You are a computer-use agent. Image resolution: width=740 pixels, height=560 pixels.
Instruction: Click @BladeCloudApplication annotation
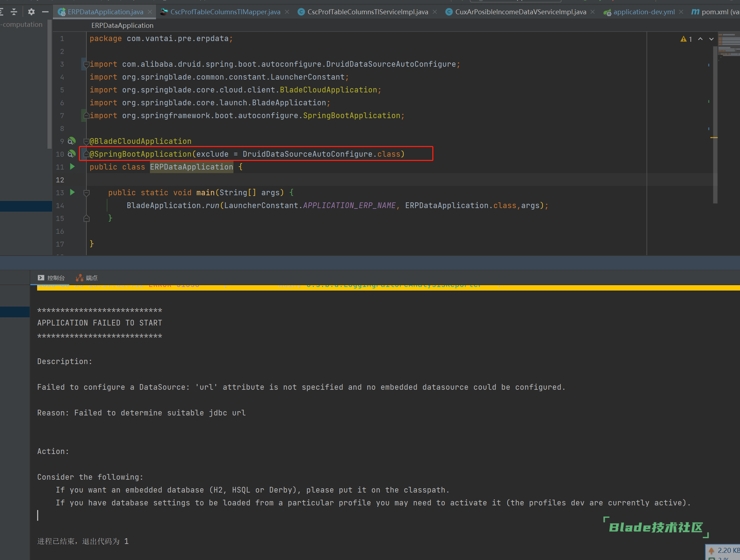(x=141, y=141)
